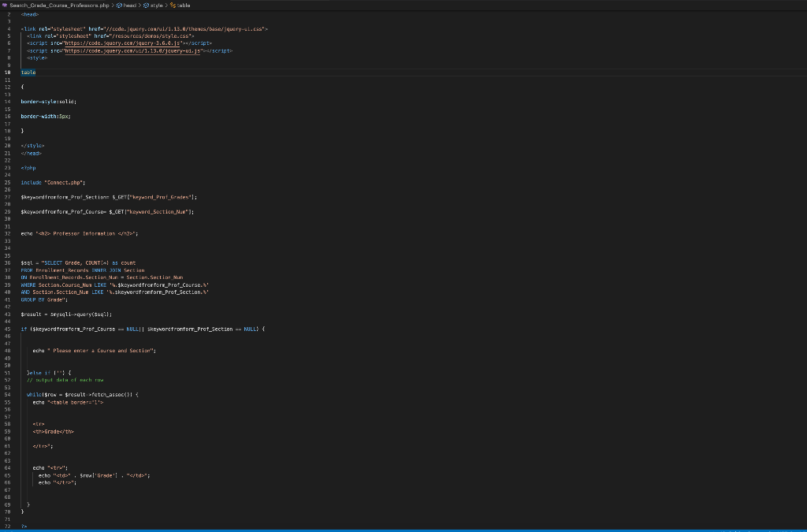Click the style symbol icon in breadcrumb
This screenshot has width=807, height=532.
[146, 6]
